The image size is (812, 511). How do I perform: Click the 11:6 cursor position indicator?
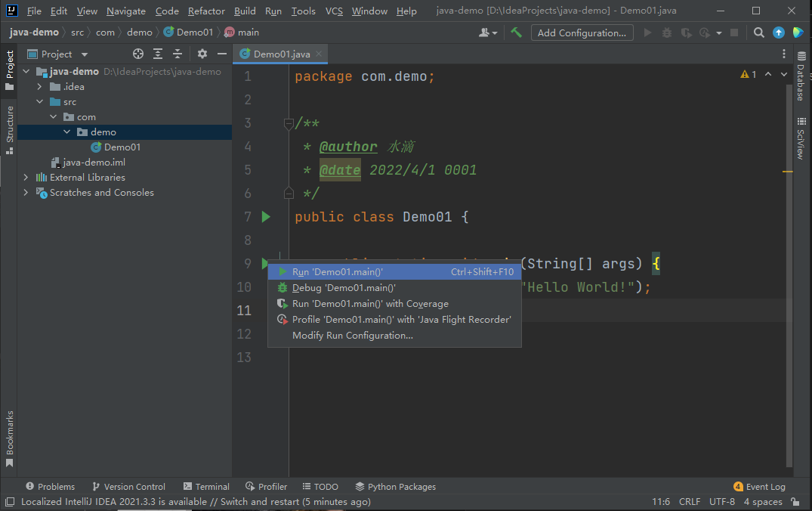pyautogui.click(x=661, y=502)
